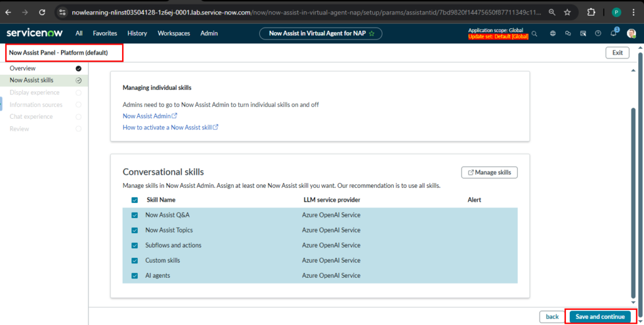Toggle the Custom skills checkbox

click(x=135, y=260)
